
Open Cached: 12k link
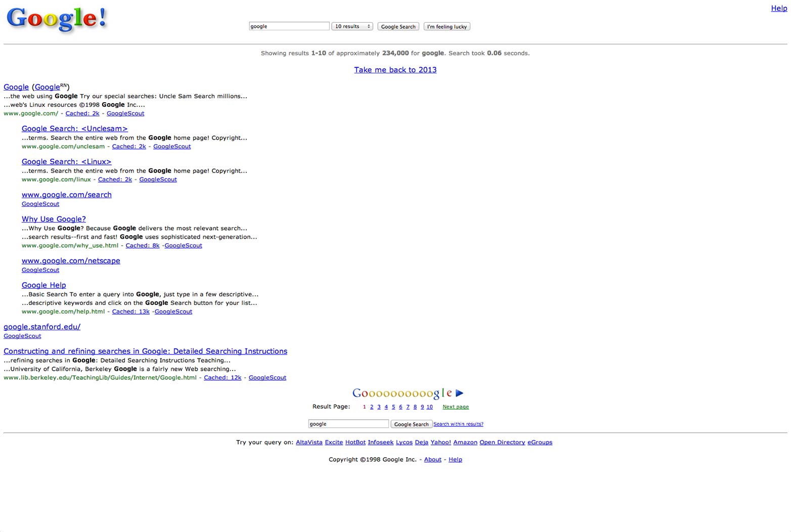[223, 377]
